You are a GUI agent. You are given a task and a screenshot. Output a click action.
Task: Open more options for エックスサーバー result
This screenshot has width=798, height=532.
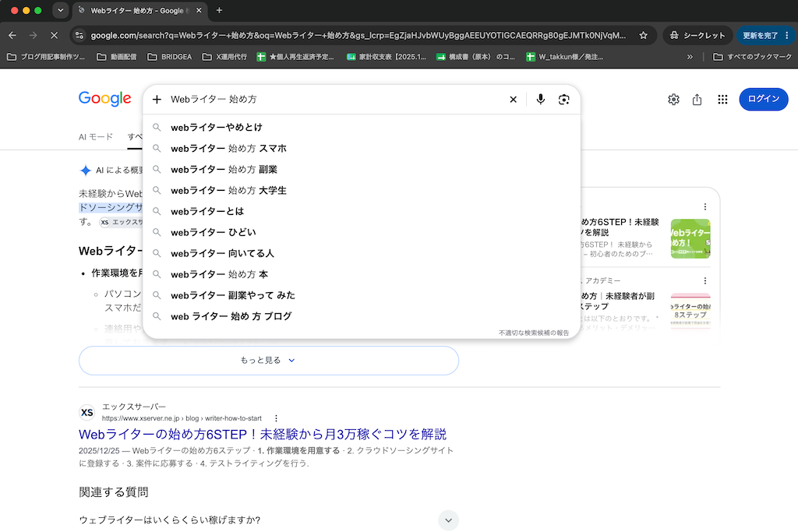pyautogui.click(x=277, y=418)
